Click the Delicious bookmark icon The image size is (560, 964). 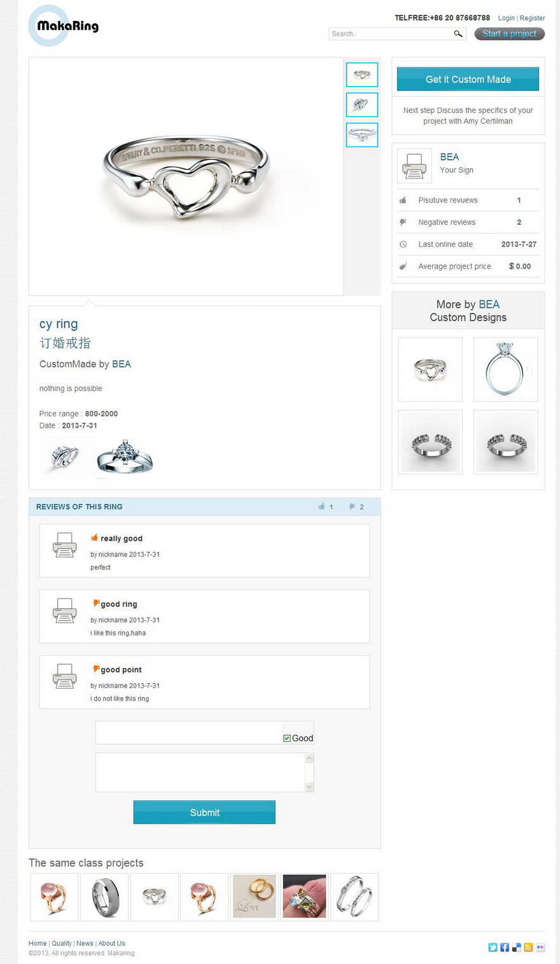tap(516, 947)
